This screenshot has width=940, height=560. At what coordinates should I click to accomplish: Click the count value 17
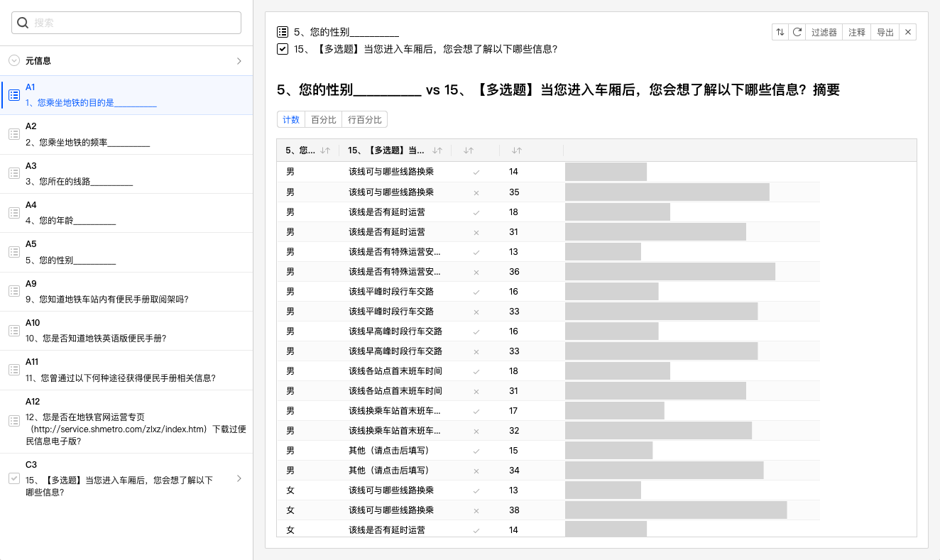513,411
